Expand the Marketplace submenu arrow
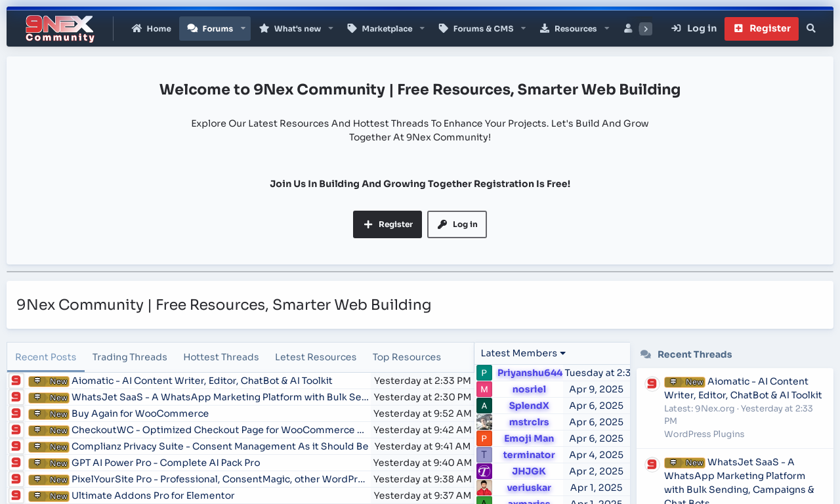The width and height of the screenshot is (840, 504). (422, 28)
